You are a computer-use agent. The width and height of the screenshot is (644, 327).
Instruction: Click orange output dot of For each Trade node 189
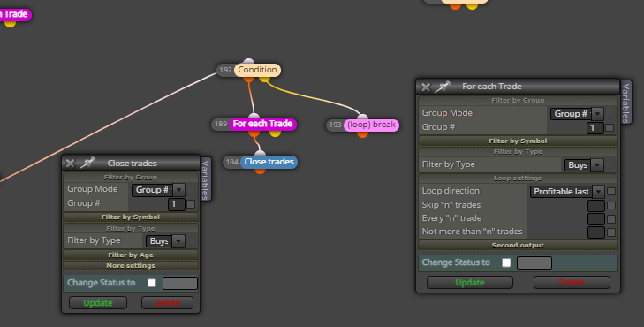(254, 133)
